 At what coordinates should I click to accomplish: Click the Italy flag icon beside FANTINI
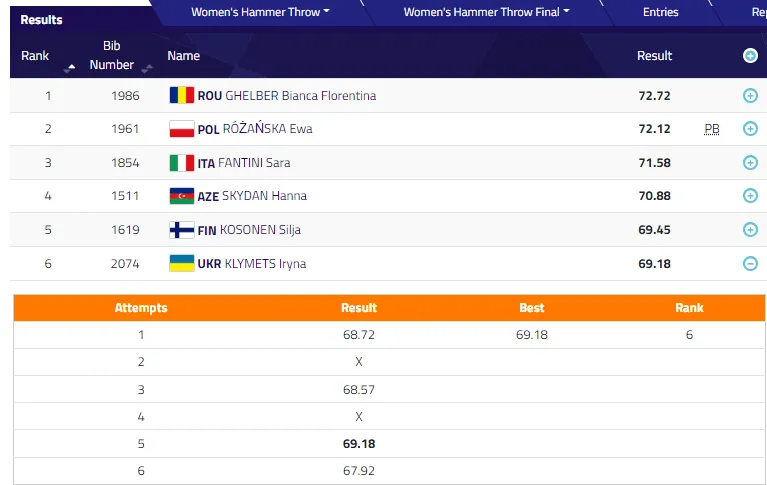[181, 163]
